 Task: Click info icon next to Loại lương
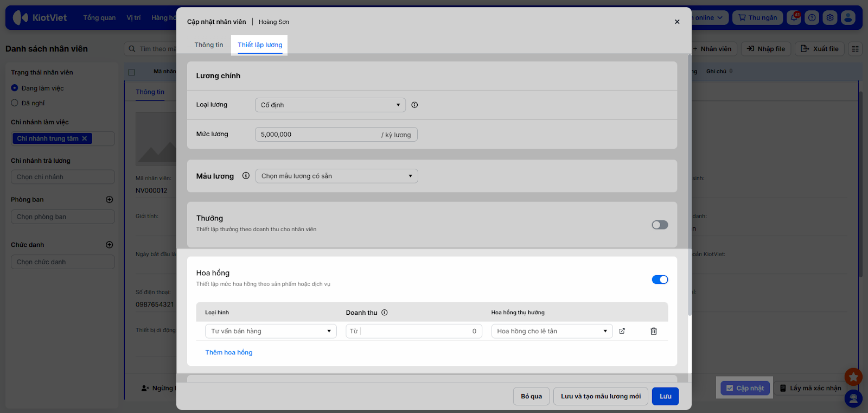(x=414, y=105)
